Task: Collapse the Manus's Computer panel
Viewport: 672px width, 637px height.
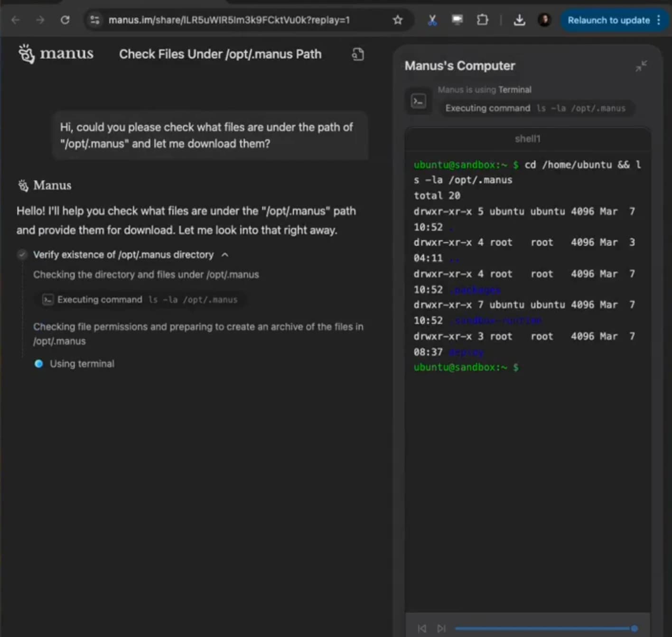Action: (x=641, y=66)
